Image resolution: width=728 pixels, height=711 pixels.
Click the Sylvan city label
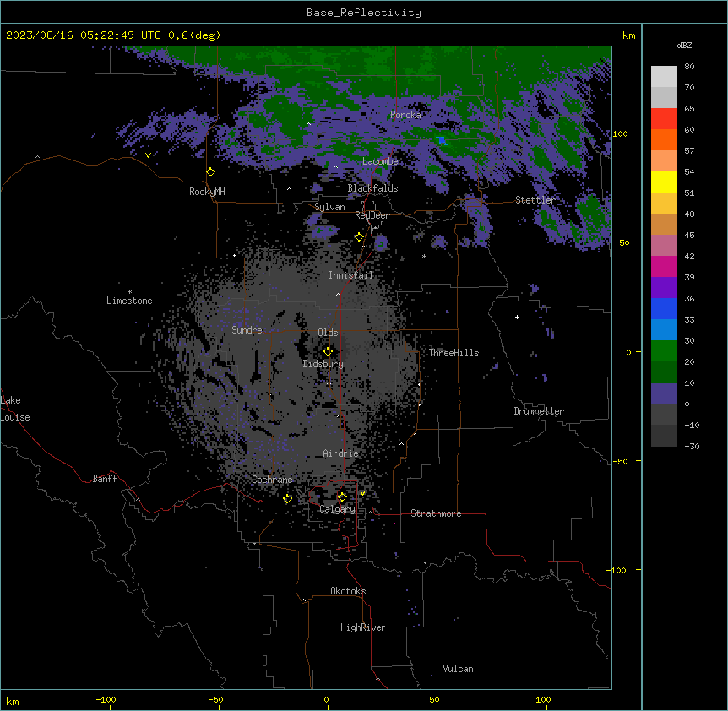(329, 207)
